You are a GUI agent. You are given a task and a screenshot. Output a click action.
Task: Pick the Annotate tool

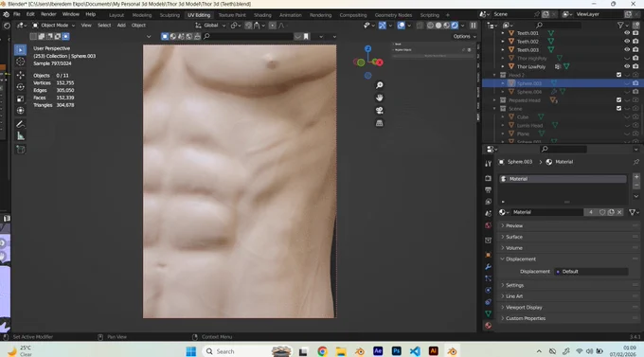pyautogui.click(x=20, y=124)
